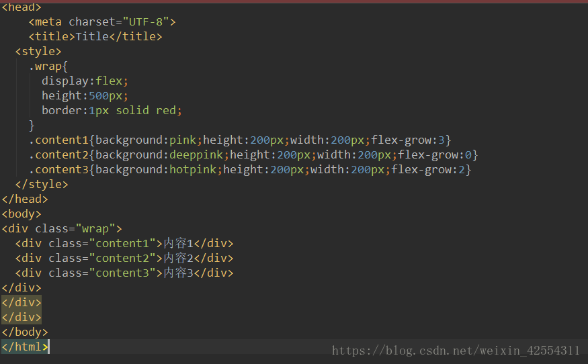This screenshot has height=364, width=588.
Task: Click the flex-grow:0 value
Action: coord(435,155)
